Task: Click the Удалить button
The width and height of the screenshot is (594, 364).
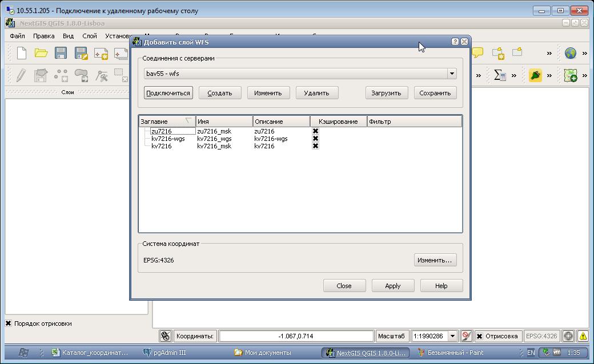Action: tap(316, 92)
